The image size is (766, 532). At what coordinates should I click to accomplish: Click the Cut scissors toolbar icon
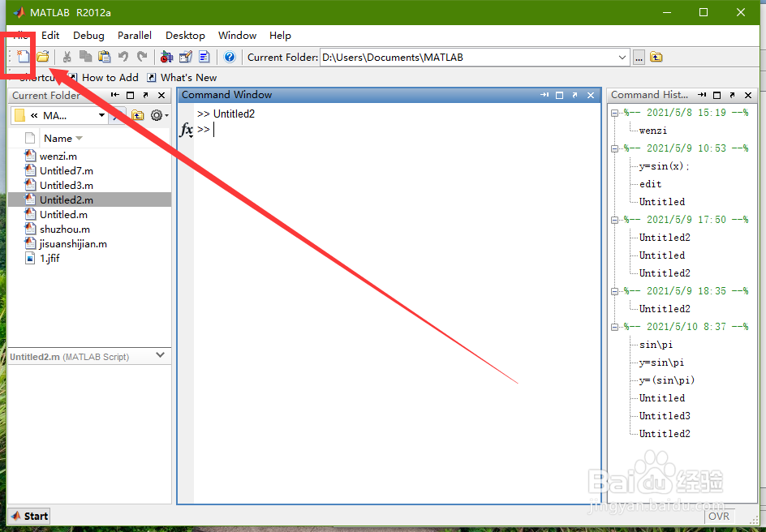coord(67,57)
